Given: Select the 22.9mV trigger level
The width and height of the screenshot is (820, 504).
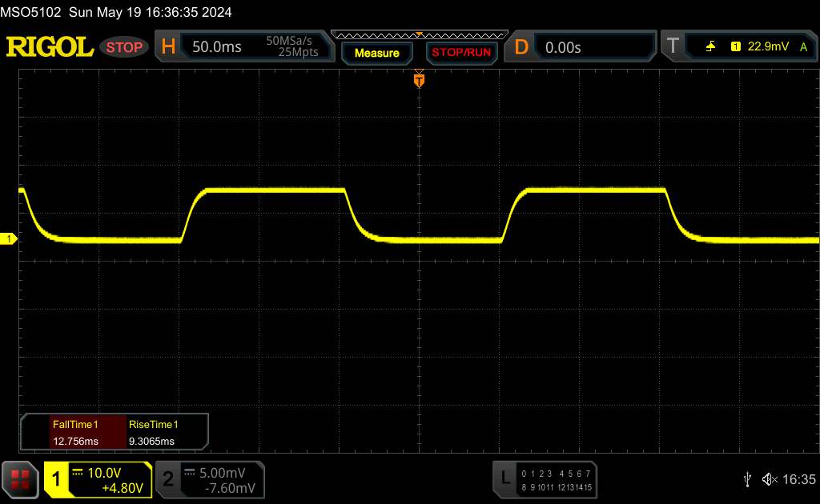Looking at the screenshot, I should point(768,46).
